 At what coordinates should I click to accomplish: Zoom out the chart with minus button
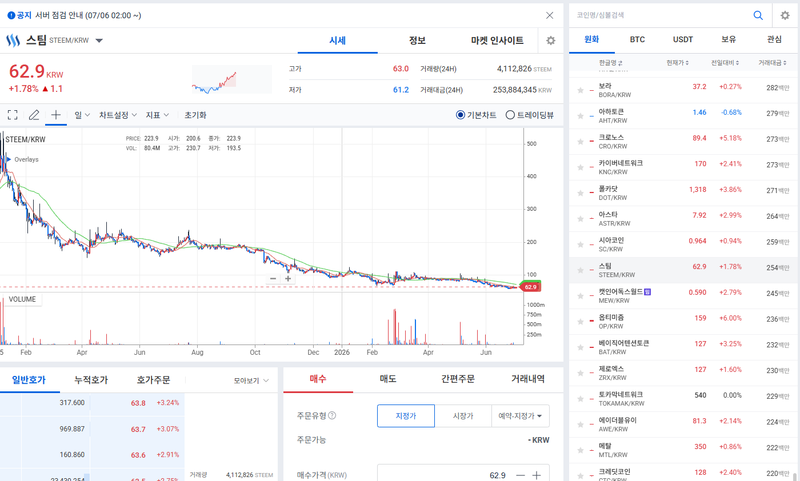(x=273, y=279)
